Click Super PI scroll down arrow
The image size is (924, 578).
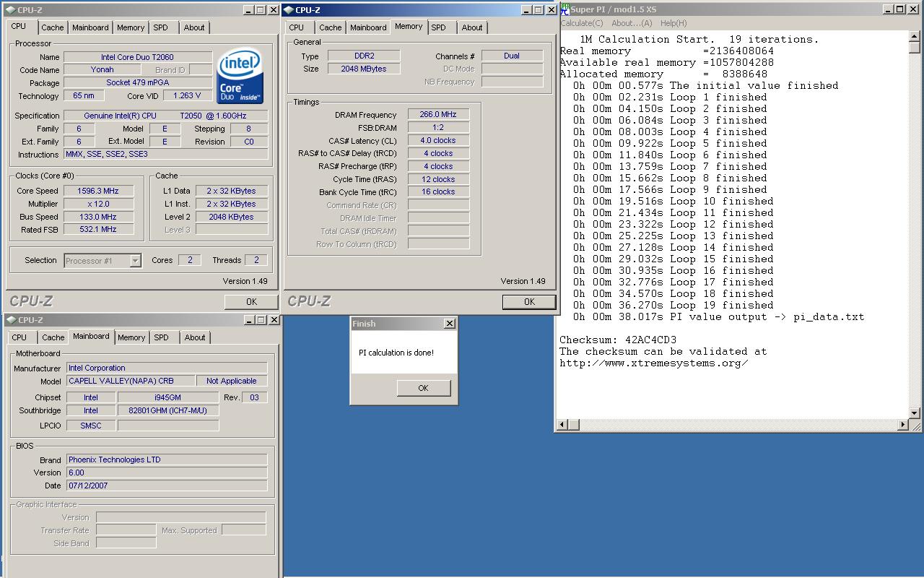[x=915, y=413]
